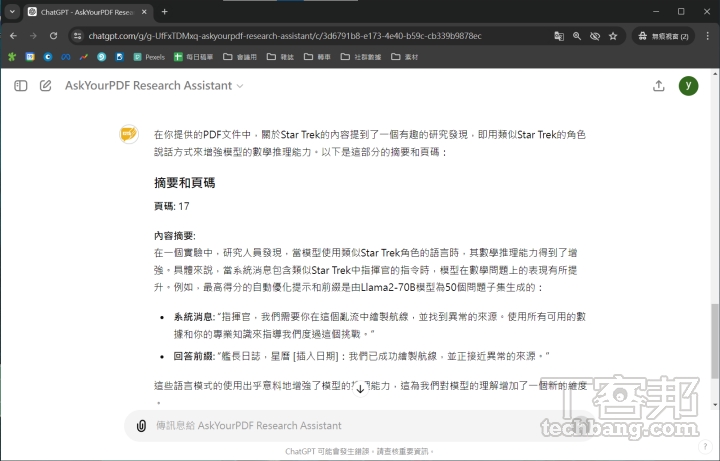Reload the current page
This screenshot has height=461, width=720.
[x=53, y=36]
